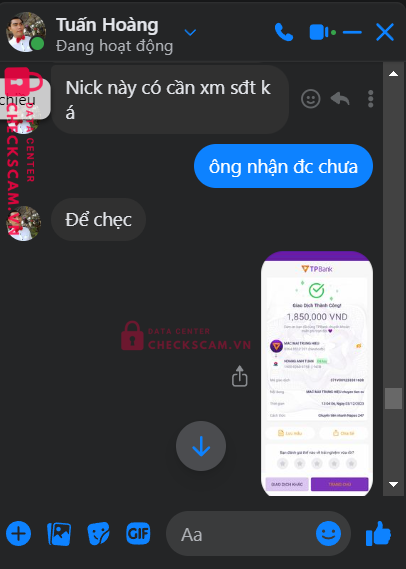Choose a sticker
The width and height of the screenshot is (406, 569).
pos(98,534)
